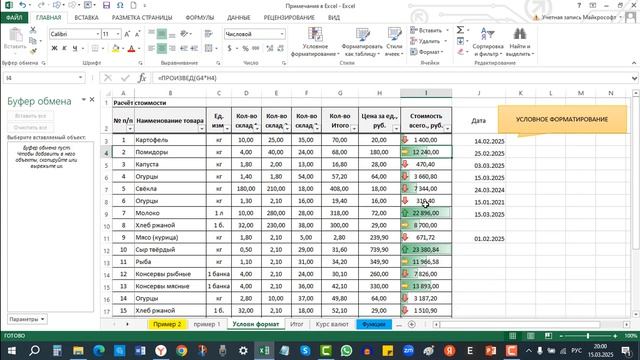Click the red font color A swatch
The height and width of the screenshot is (360, 640).
131,49
